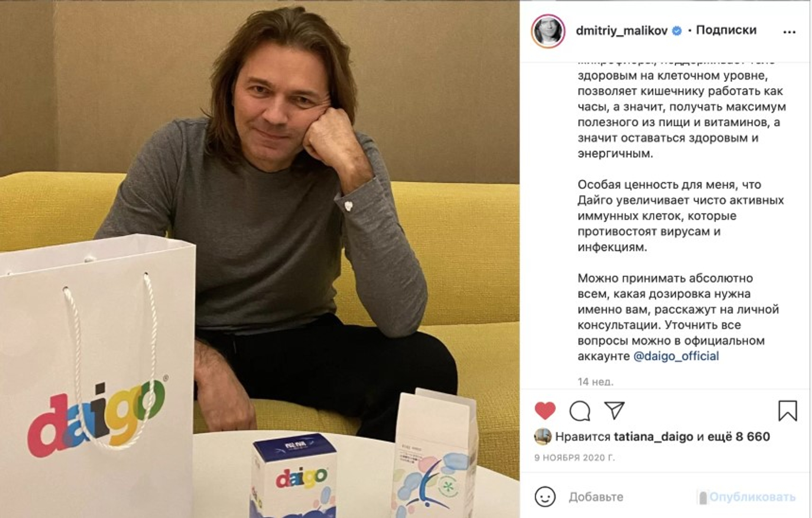Click the main post photo

point(260,259)
